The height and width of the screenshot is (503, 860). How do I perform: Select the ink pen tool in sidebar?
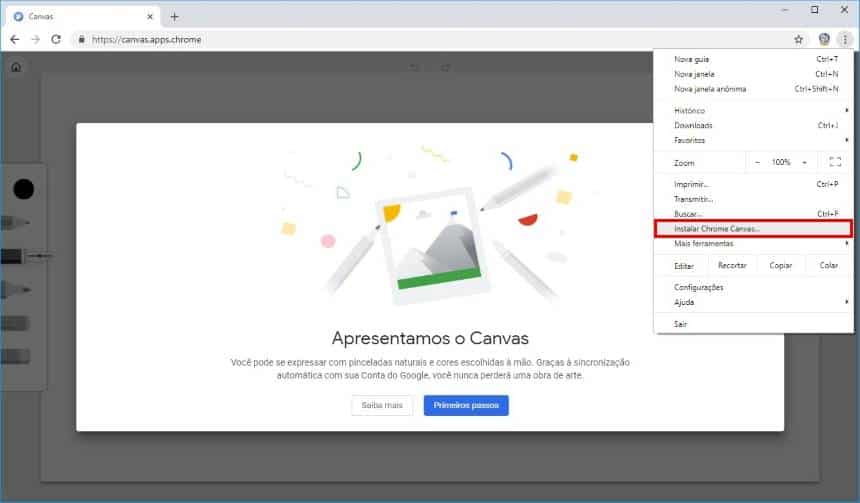pos(25,256)
